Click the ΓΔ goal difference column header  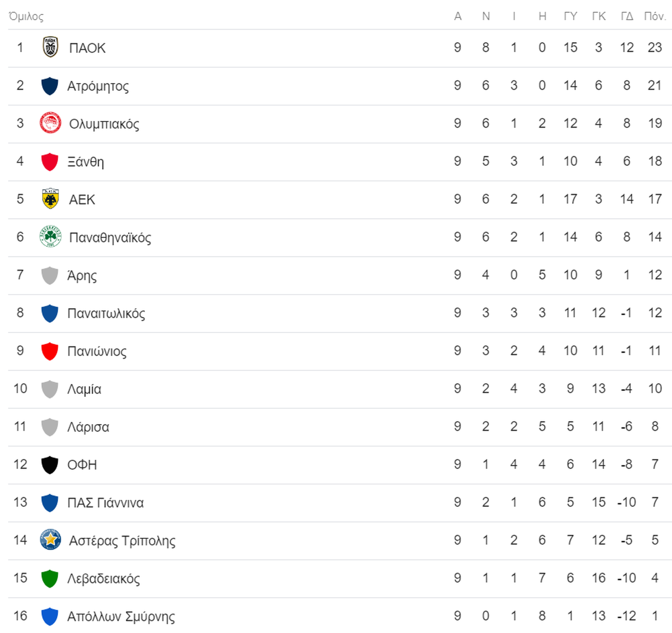627,16
